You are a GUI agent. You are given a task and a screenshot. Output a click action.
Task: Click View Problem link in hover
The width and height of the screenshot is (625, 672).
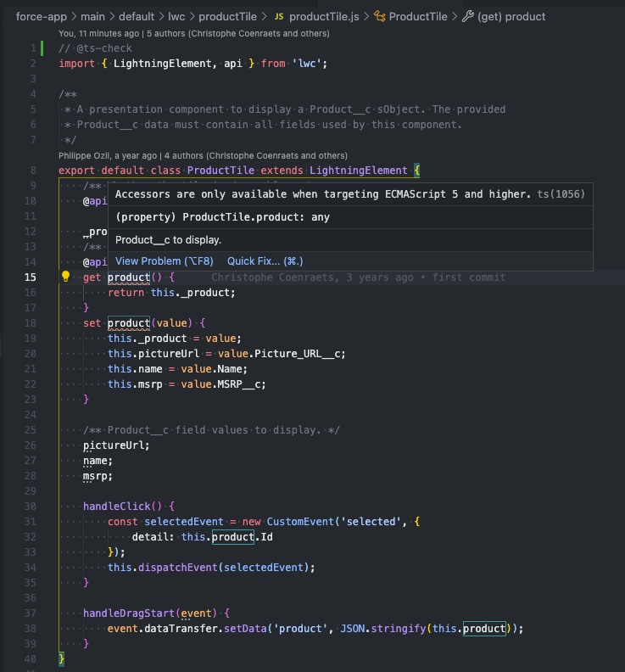164,261
